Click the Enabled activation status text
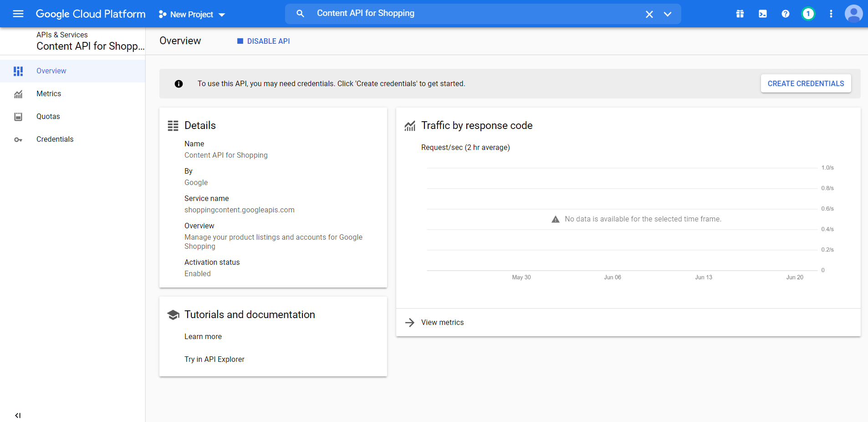This screenshot has height=422, width=868. (198, 273)
